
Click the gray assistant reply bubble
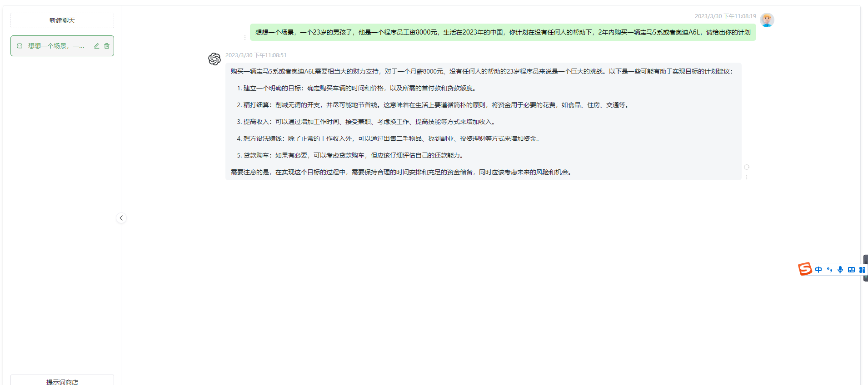[x=483, y=121]
